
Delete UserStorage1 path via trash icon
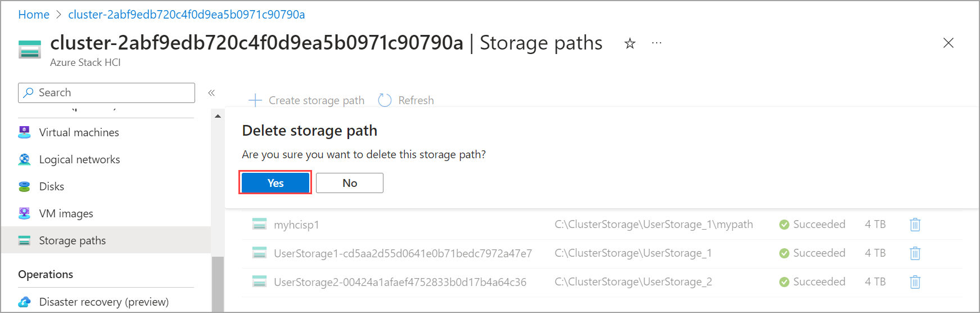915,253
